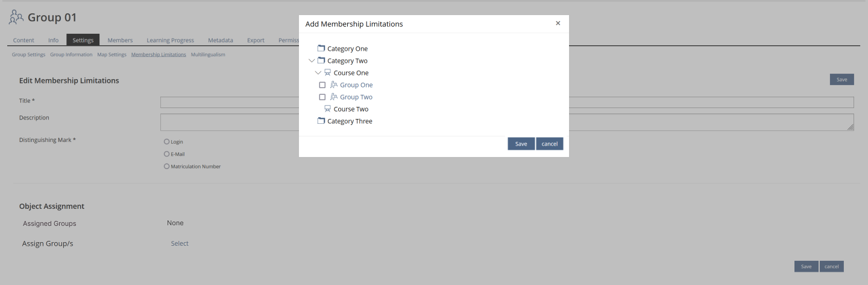
Task: Open the Members tab
Action: [120, 40]
